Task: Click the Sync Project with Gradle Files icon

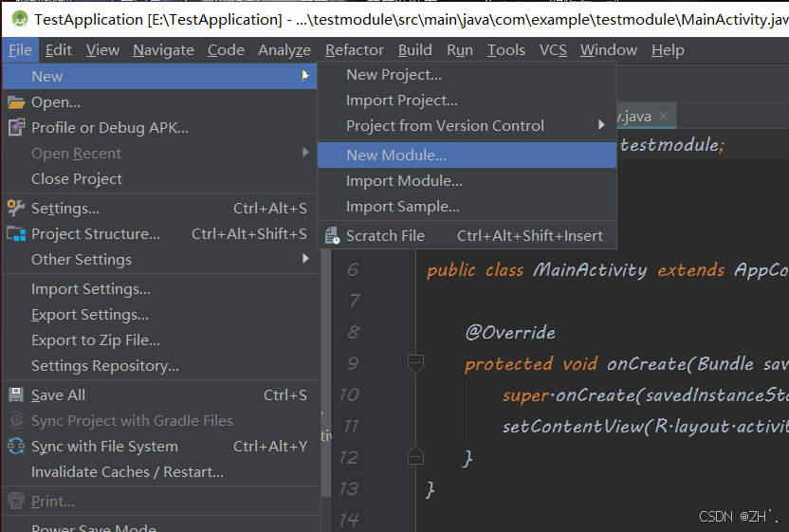Action: [16, 420]
